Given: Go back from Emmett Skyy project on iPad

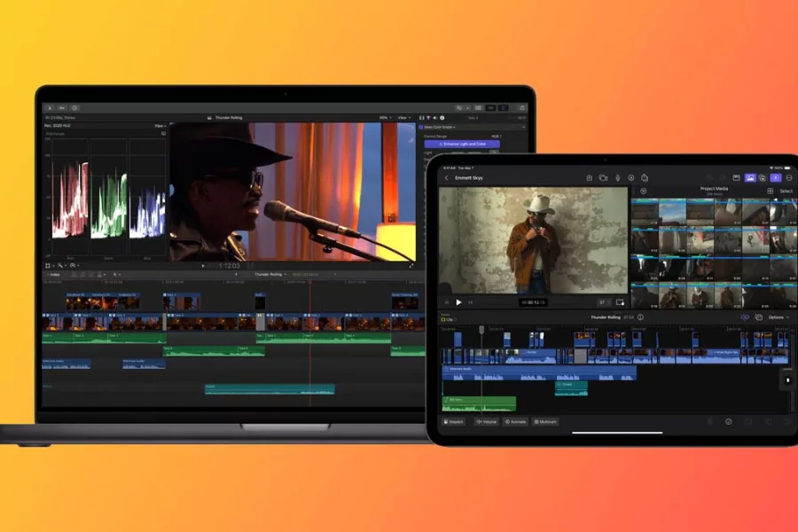Looking at the screenshot, I should 447,178.
